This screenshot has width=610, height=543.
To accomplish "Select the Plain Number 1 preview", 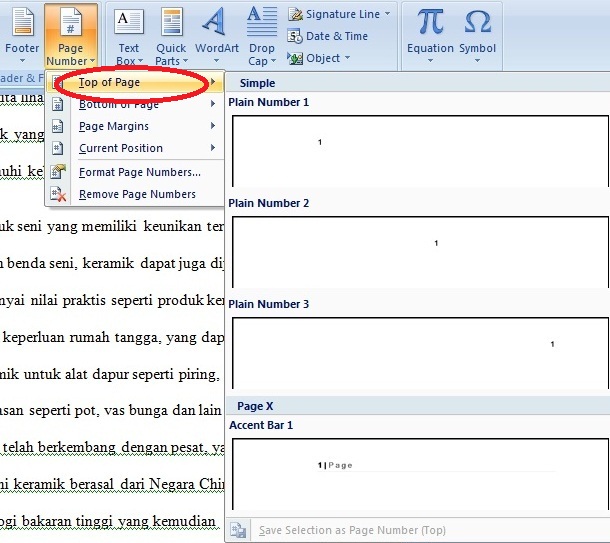I will (420, 151).
